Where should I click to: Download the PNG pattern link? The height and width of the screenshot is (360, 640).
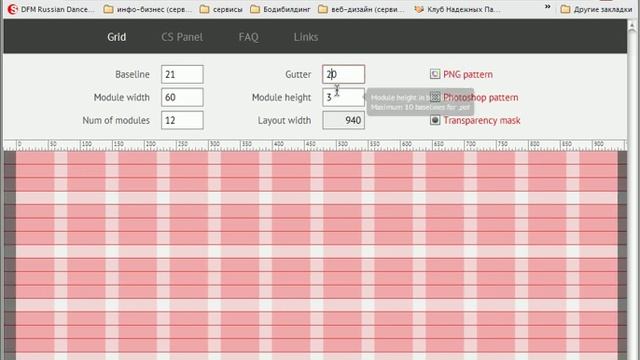(x=468, y=74)
